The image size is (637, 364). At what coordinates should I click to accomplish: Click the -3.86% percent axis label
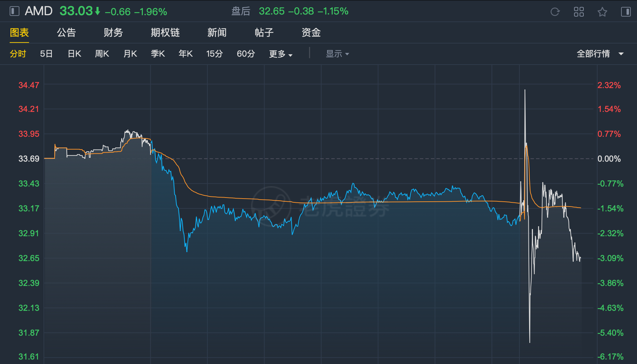click(610, 283)
